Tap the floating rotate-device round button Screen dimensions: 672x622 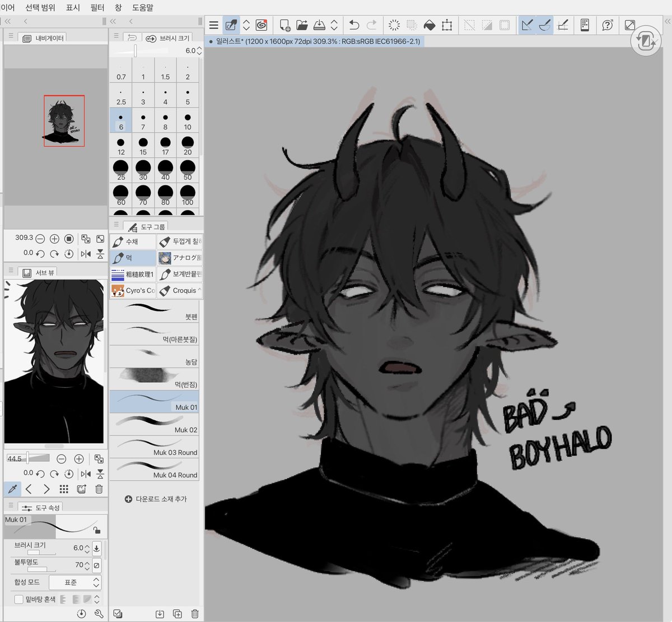646,41
